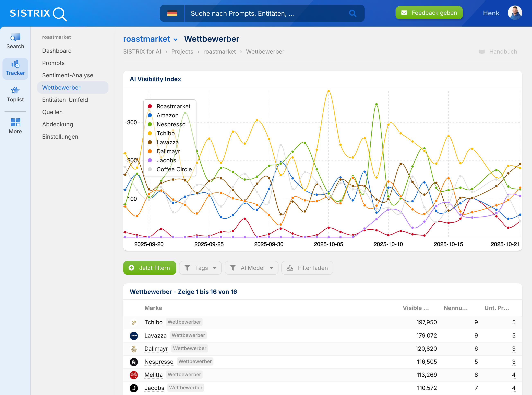Toggle the Tchibo line in the chart legend

[x=166, y=134]
